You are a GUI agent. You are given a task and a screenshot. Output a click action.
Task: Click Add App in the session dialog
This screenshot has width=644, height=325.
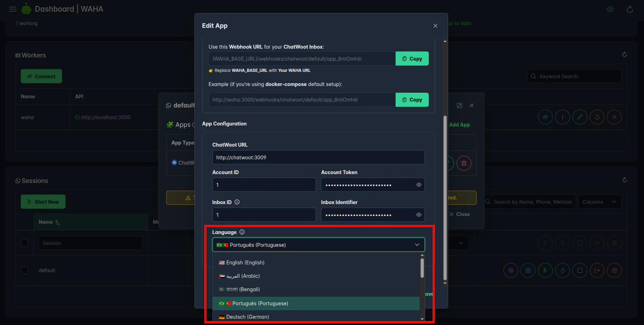click(459, 125)
